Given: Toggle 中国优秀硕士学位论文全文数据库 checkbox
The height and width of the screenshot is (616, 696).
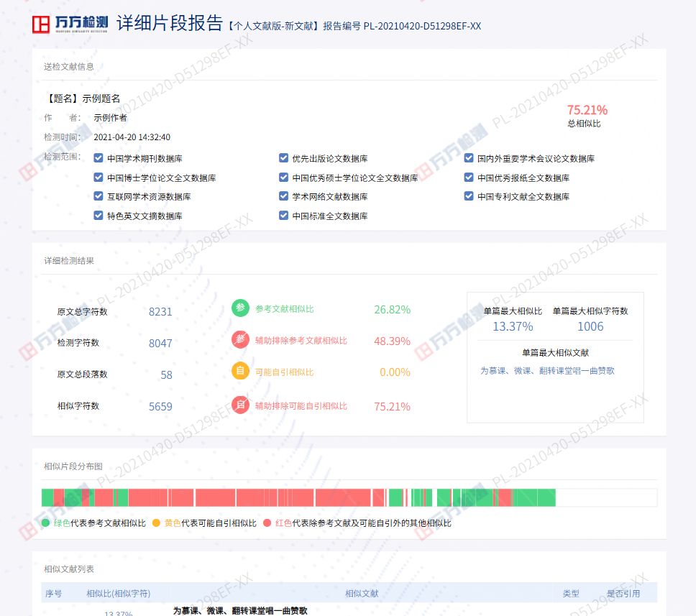Looking at the screenshot, I should [283, 177].
